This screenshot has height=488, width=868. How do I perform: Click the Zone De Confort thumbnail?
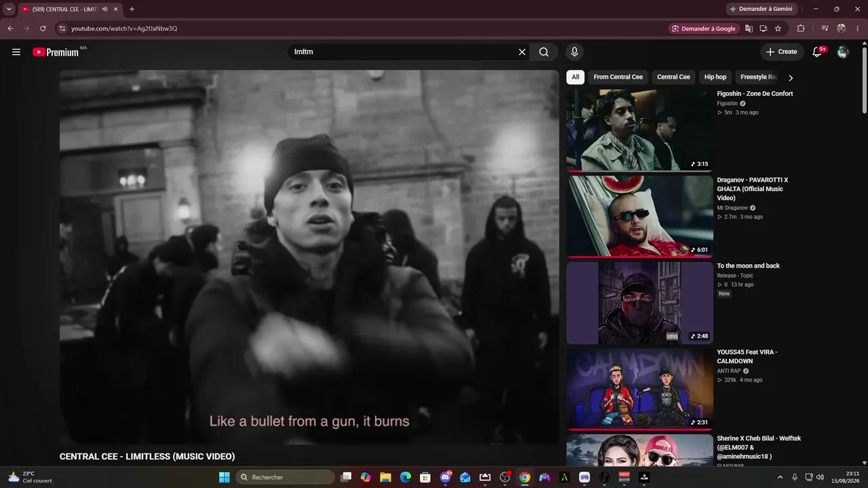coord(639,129)
